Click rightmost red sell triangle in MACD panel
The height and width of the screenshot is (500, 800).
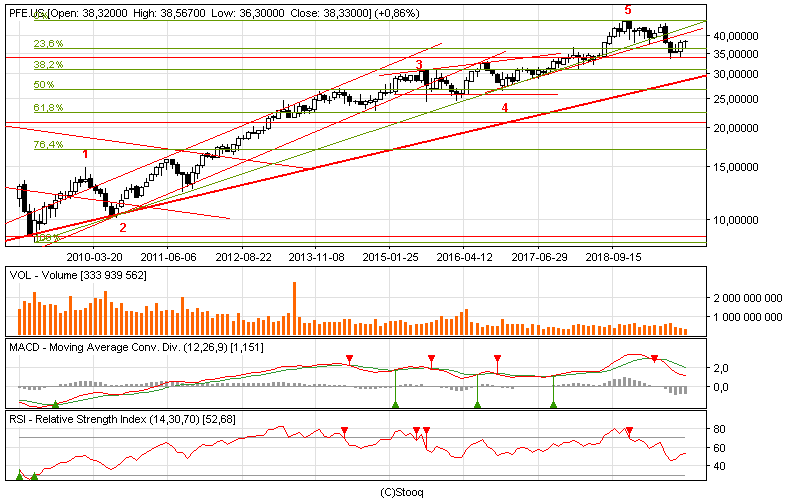pyautogui.click(x=655, y=359)
